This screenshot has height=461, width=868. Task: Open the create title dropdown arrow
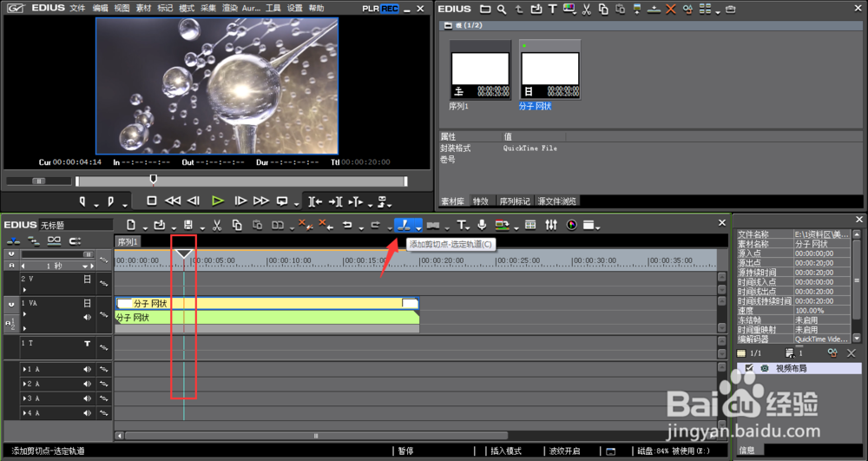(469, 227)
